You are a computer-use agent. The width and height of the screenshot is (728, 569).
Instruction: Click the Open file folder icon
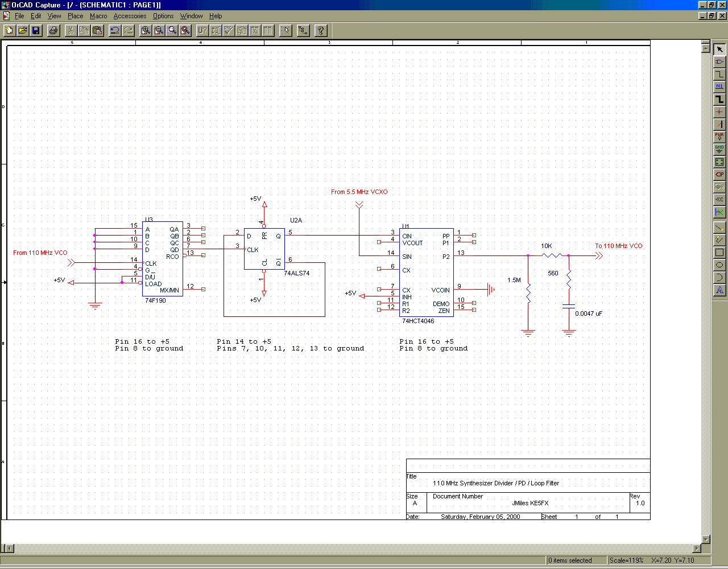(22, 30)
